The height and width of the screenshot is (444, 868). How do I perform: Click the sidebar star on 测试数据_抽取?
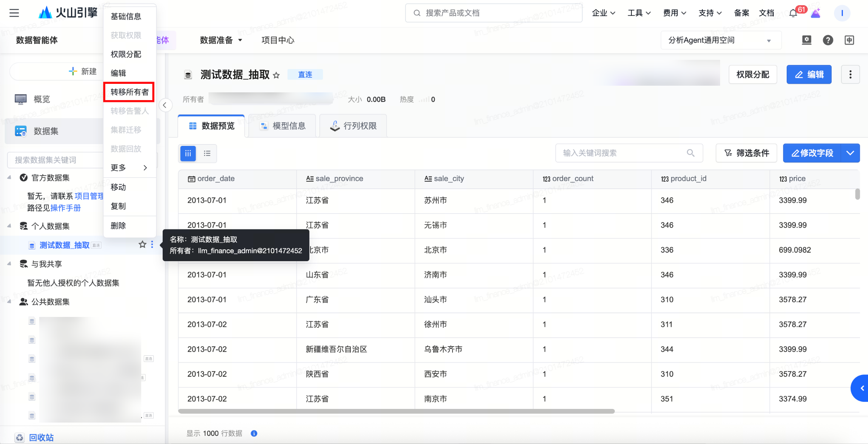click(x=142, y=245)
